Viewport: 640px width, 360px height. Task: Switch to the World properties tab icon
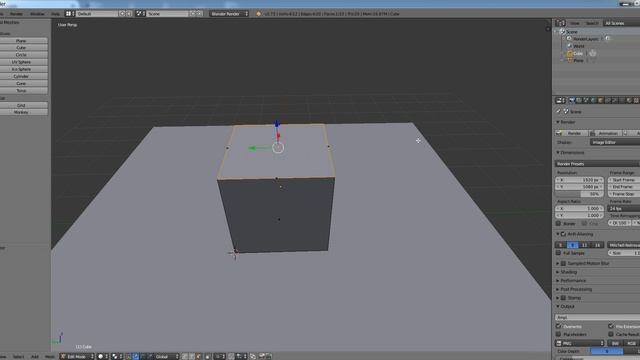593,100
